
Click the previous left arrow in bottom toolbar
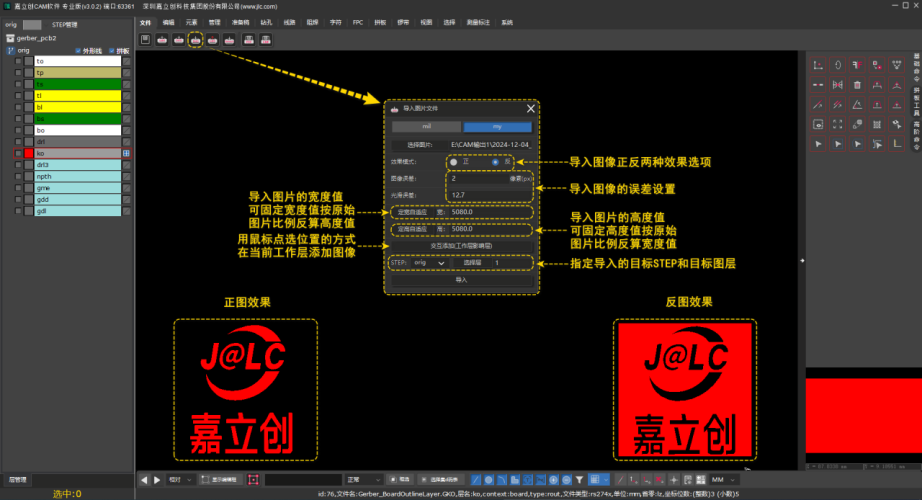(144, 479)
